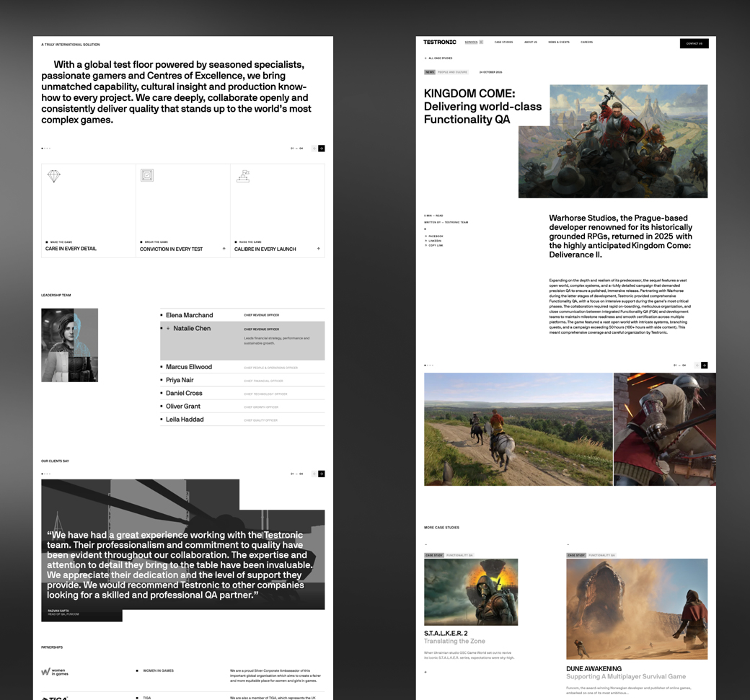The image size is (750, 700).
Task: Click the arrow under the S.T.A.L.K.E.R. 2 card
Action: (425, 673)
